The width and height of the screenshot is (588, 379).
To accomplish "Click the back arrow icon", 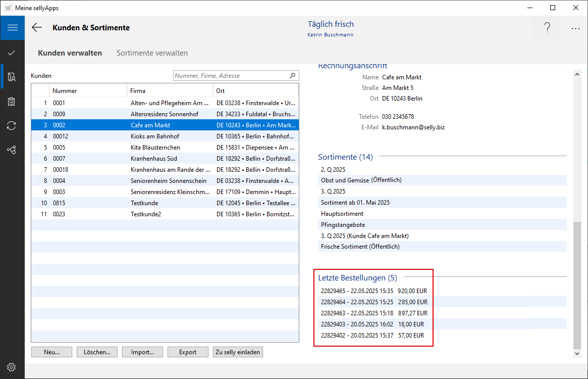I will pyautogui.click(x=37, y=28).
